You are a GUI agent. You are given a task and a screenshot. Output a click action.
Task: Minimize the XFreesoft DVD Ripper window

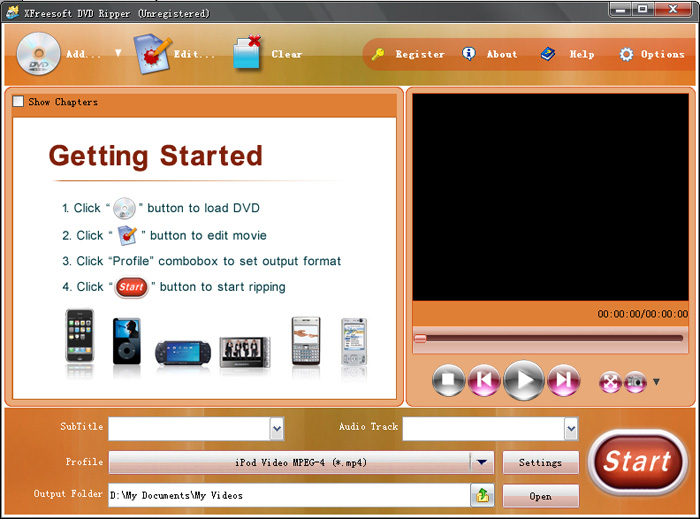620,8
